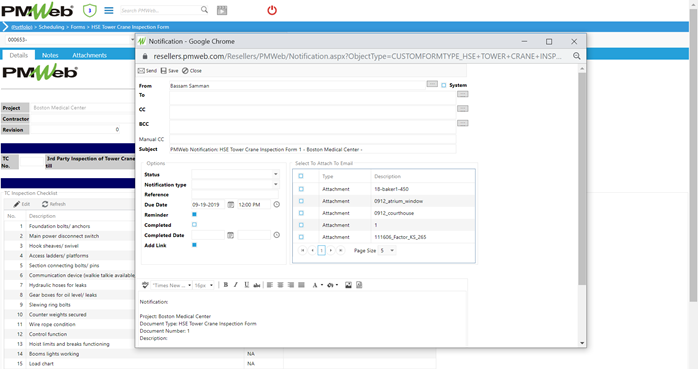This screenshot has height=369, width=698.
Task: Click the Save button in notification
Action: [x=169, y=71]
